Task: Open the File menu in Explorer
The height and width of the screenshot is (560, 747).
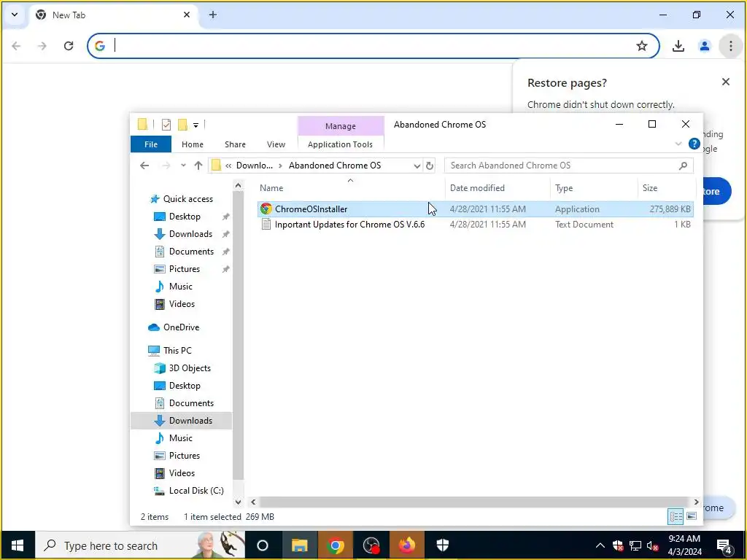Action: click(x=151, y=144)
